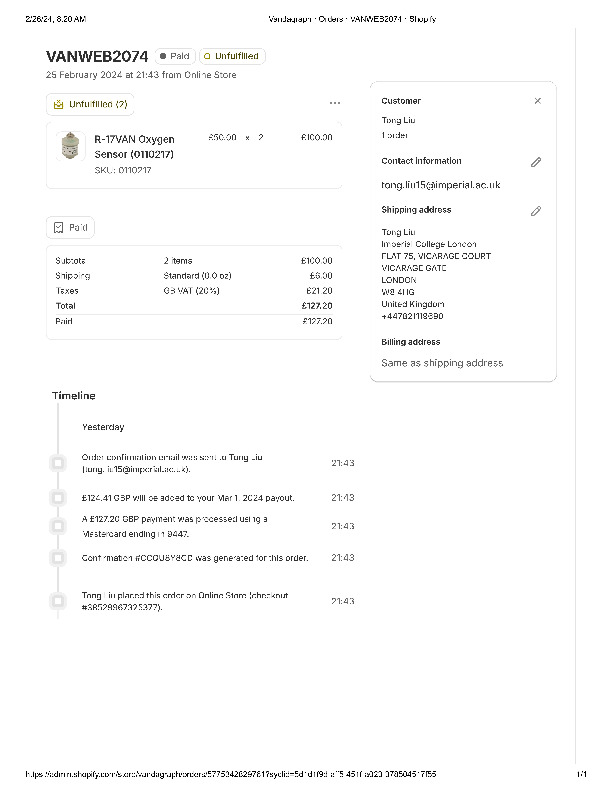Click the Unfulfilled status badge in the header
612x792 pixels.
pyautogui.click(x=232, y=57)
